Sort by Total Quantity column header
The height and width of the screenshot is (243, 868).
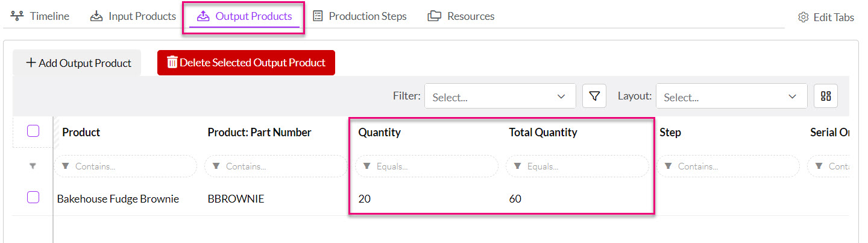pyautogui.click(x=543, y=133)
